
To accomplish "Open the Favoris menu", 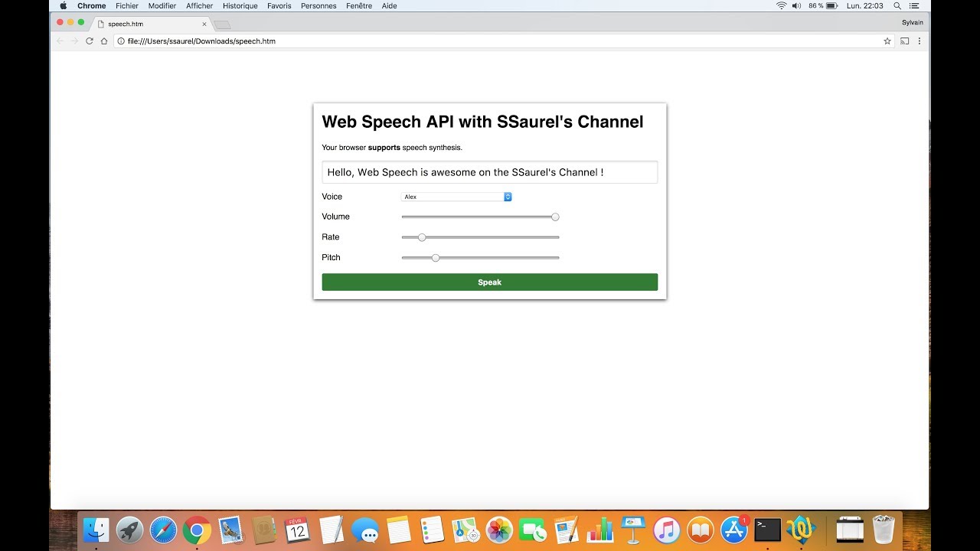I will click(x=279, y=5).
